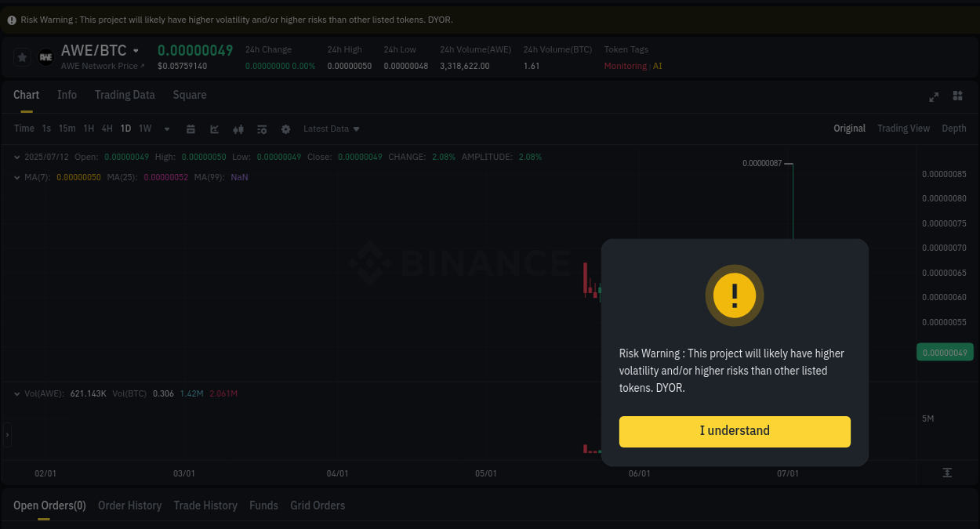Image resolution: width=980 pixels, height=529 pixels.
Task: Open the panel layout grid icon
Action: pyautogui.click(x=957, y=96)
